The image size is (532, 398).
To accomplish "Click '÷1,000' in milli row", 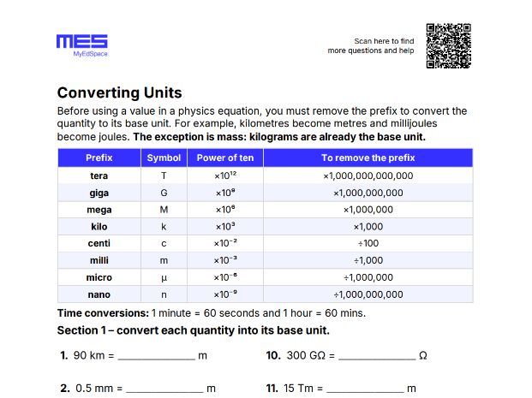I will pos(368,260).
